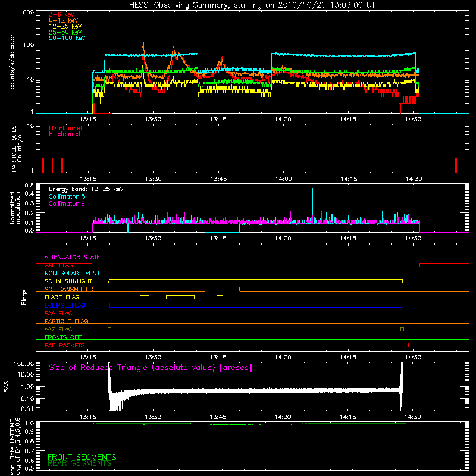Select the 6-12 keV legend label
This screenshot has height=476, width=476.
64,20
